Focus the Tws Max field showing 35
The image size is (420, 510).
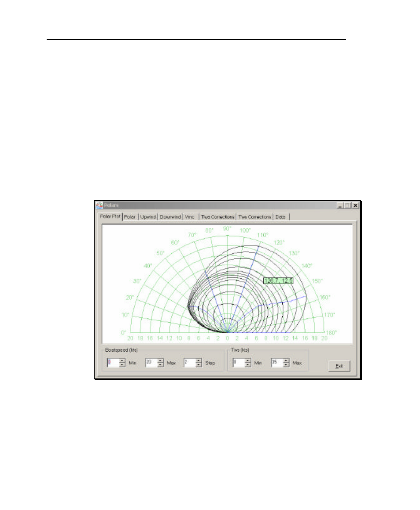[x=277, y=363]
